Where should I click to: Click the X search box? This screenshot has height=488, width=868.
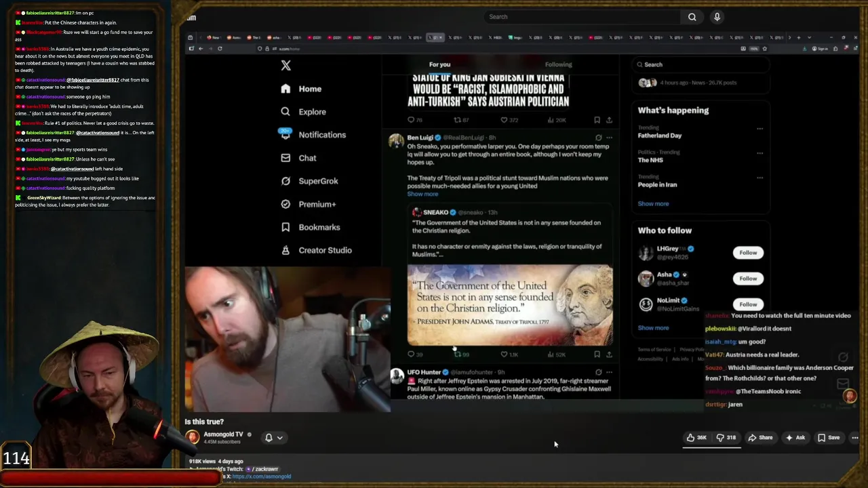tap(702, 64)
